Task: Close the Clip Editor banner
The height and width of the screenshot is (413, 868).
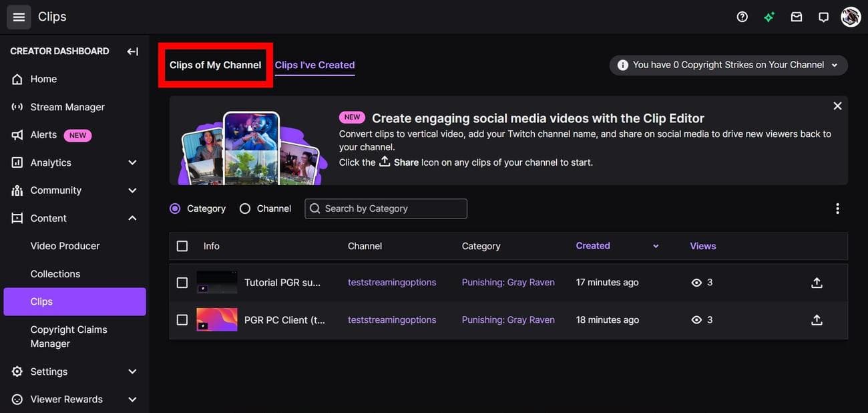Action: (x=837, y=106)
